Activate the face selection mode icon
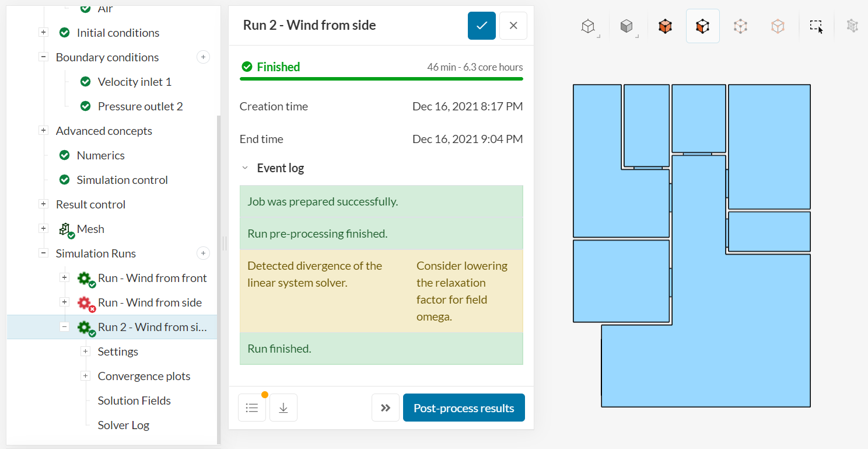868x449 pixels. point(702,26)
